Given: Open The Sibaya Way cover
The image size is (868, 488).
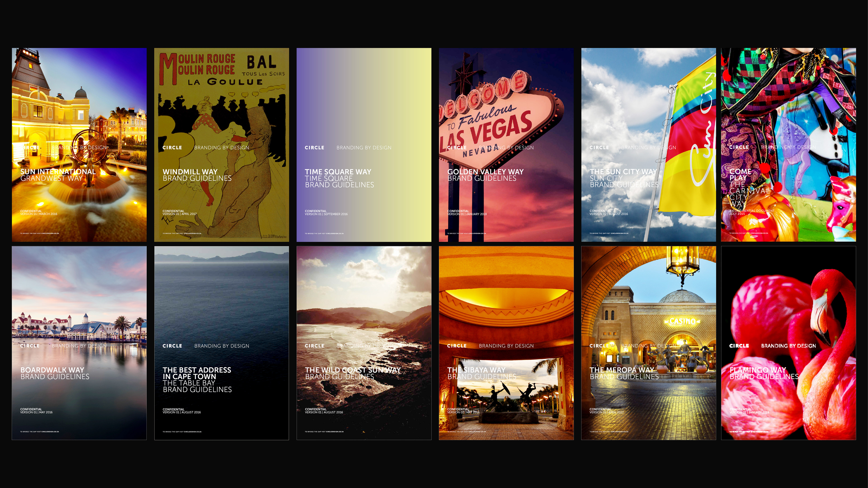Looking at the screenshot, I should click(x=506, y=343).
